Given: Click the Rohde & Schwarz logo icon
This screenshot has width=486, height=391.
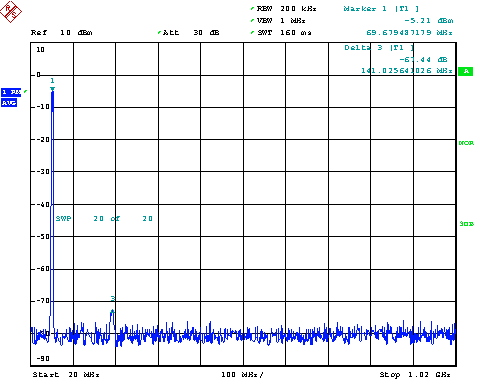Looking at the screenshot, I should pyautogui.click(x=11, y=11).
